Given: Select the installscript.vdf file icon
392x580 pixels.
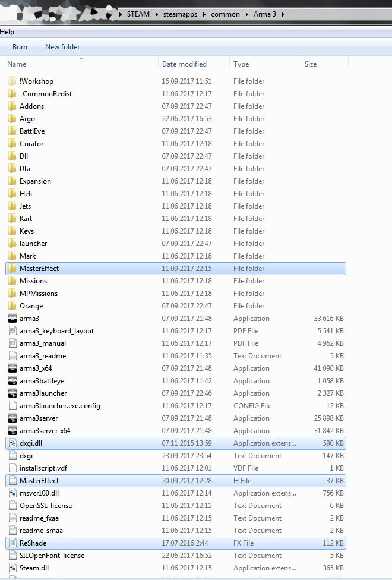Looking at the screenshot, I should pos(12,468).
